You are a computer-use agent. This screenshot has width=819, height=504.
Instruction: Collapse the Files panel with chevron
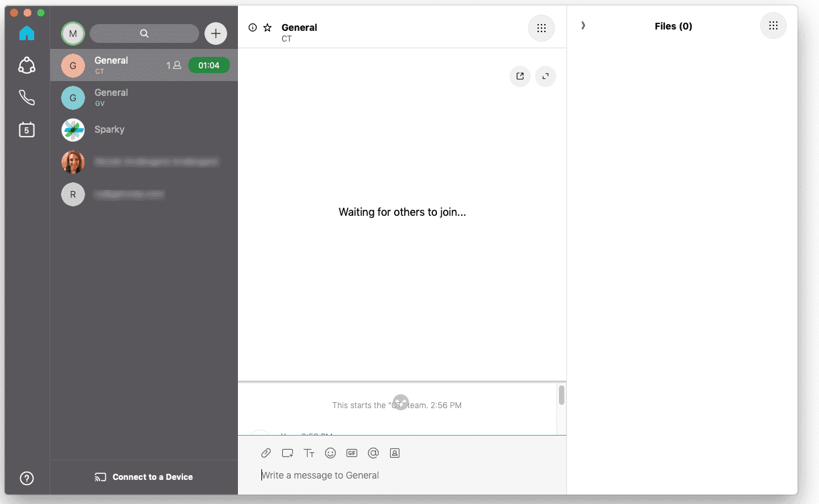(583, 25)
